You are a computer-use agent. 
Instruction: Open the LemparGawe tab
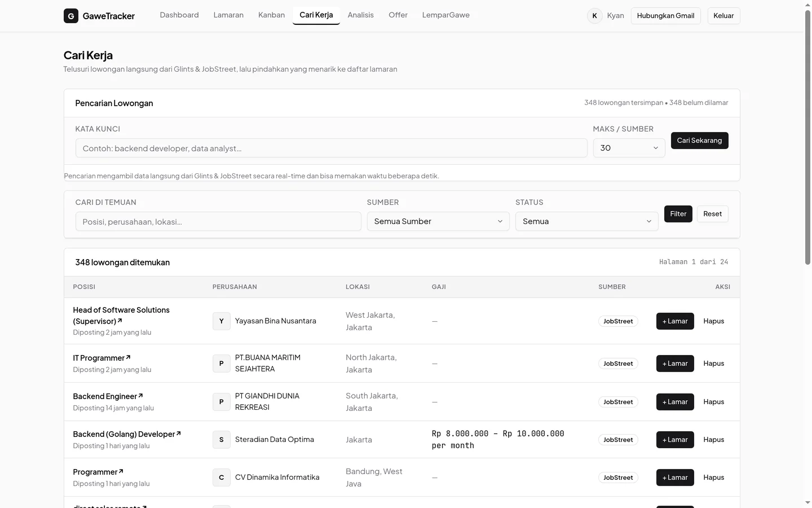(446, 15)
